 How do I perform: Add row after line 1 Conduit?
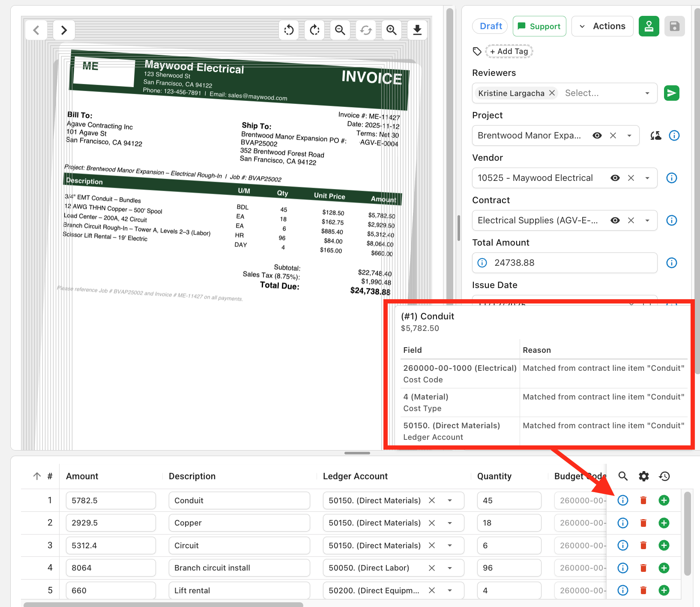[x=664, y=500]
